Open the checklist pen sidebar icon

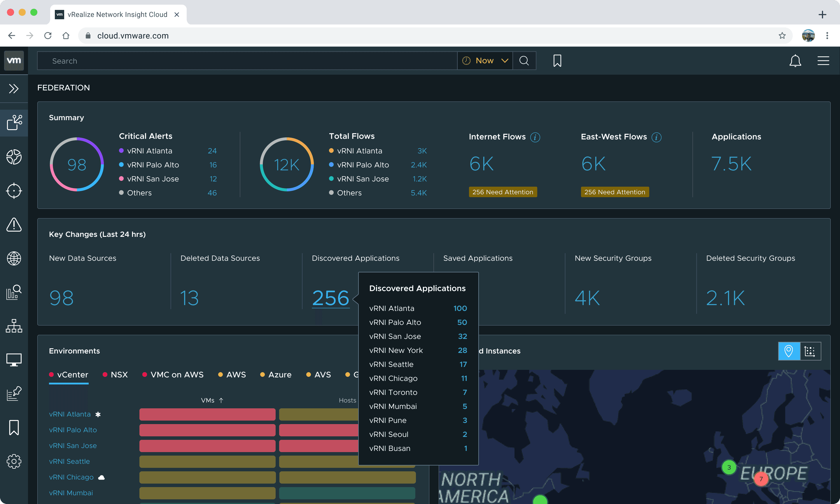pos(14,393)
